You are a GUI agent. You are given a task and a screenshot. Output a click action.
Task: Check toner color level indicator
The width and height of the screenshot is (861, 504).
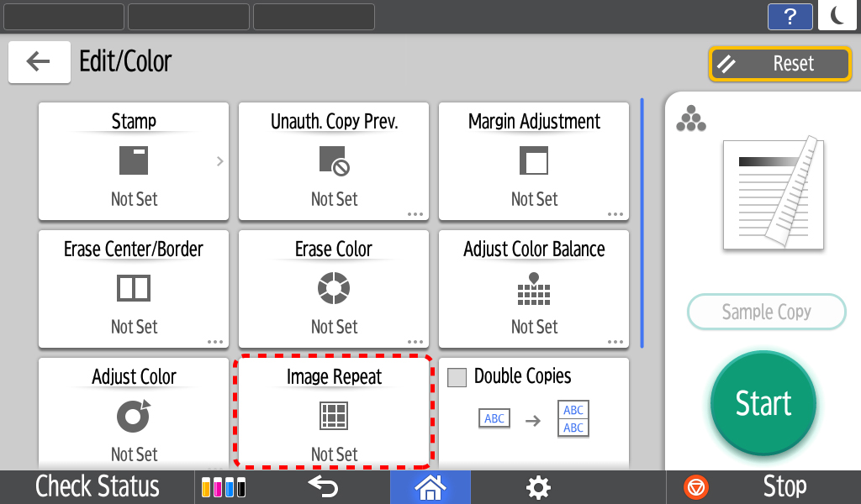pyautogui.click(x=224, y=486)
